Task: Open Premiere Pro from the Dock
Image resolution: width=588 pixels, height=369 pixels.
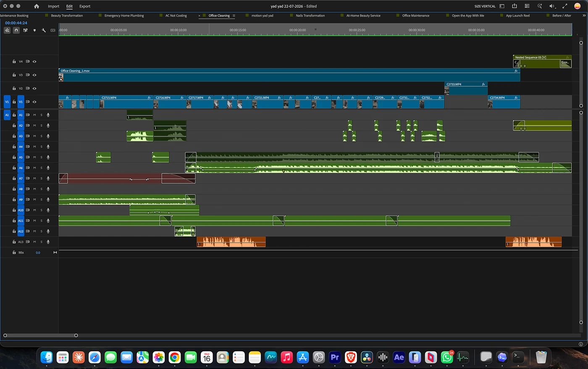Action: 335,357
